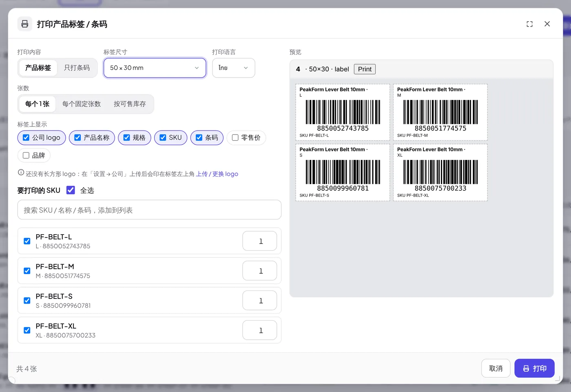Screen dimensions: 571x392
Task: Deselect the PF-BELT-XL row checkbox
Action: (x=27, y=330)
